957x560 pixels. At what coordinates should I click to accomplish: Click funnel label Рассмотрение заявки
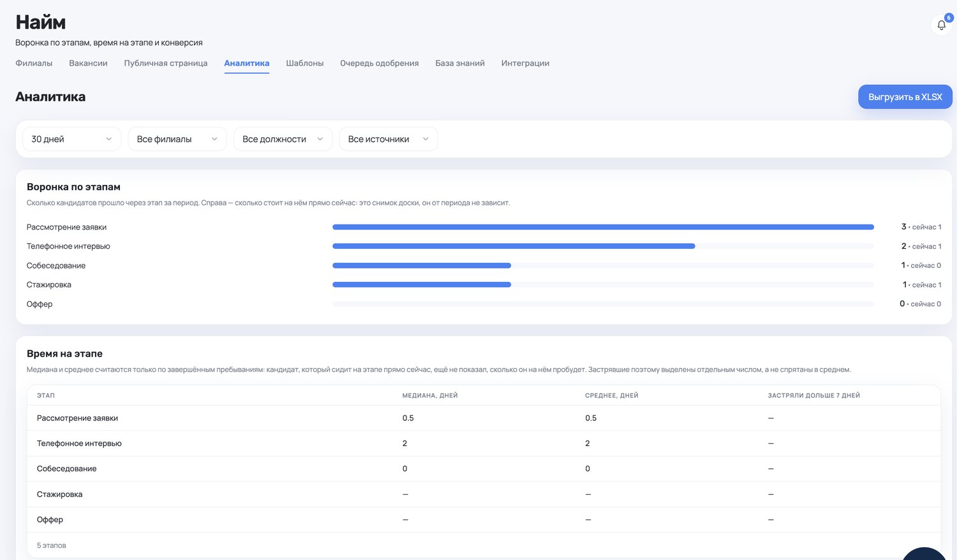tap(66, 227)
